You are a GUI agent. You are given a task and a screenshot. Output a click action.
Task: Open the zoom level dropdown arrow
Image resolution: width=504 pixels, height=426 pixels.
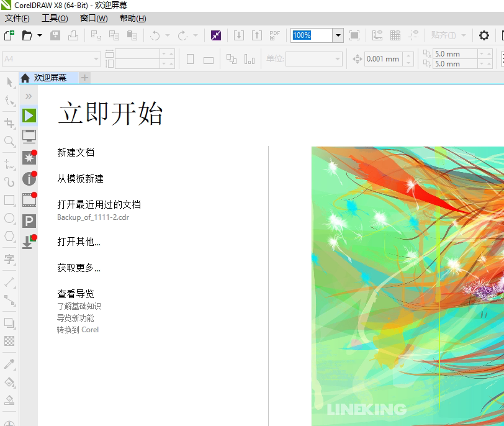point(338,35)
